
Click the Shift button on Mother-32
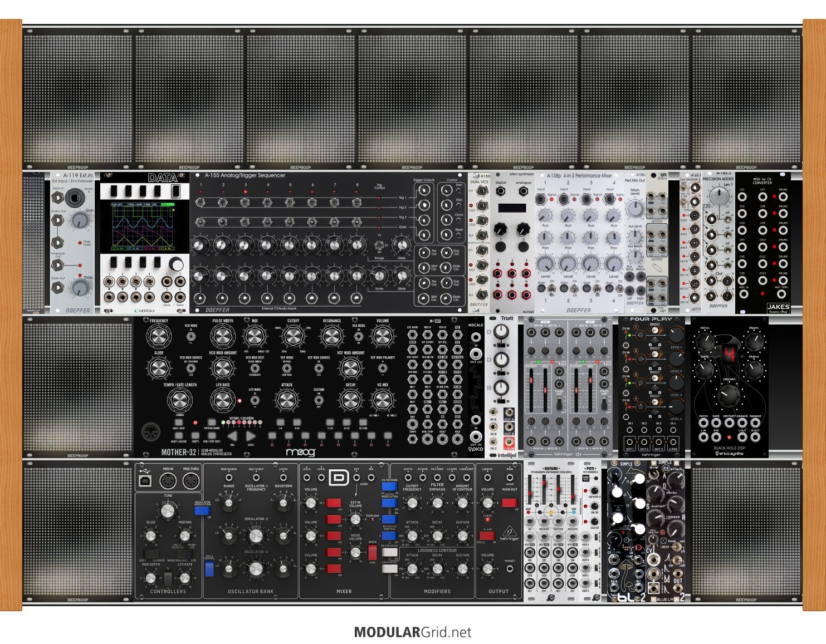coord(195,436)
